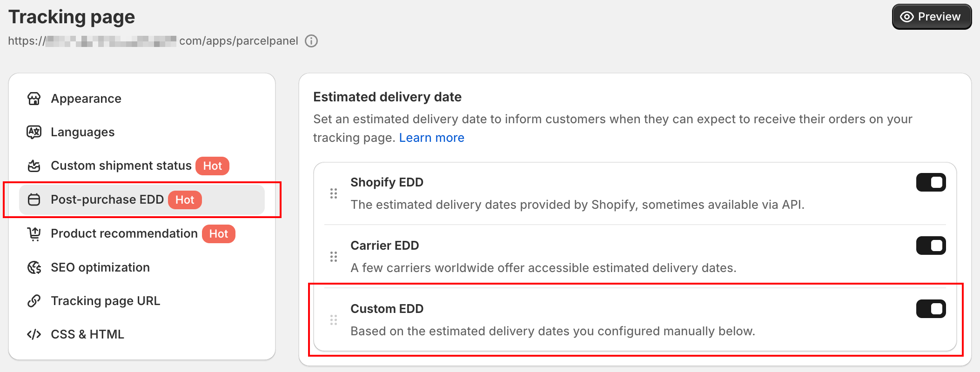
Task: Click the Custom shipment status icon
Action: coord(34,166)
